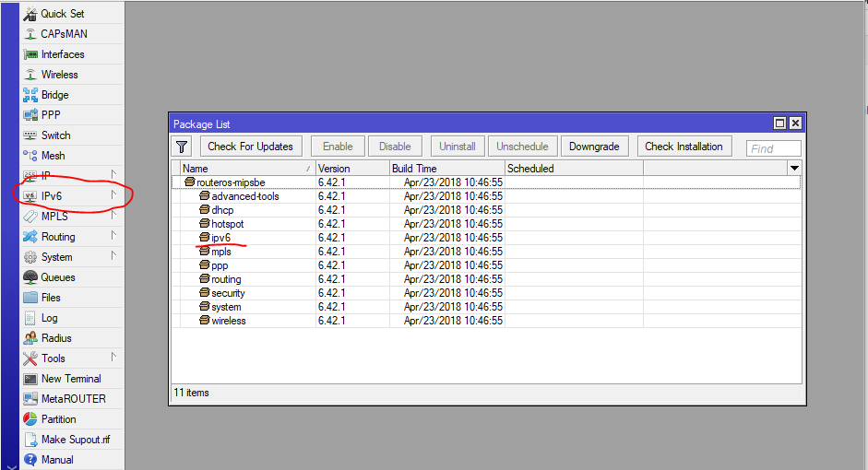Open the column chooser dropdown arrow
This screenshot has height=470, width=868.
[x=794, y=168]
